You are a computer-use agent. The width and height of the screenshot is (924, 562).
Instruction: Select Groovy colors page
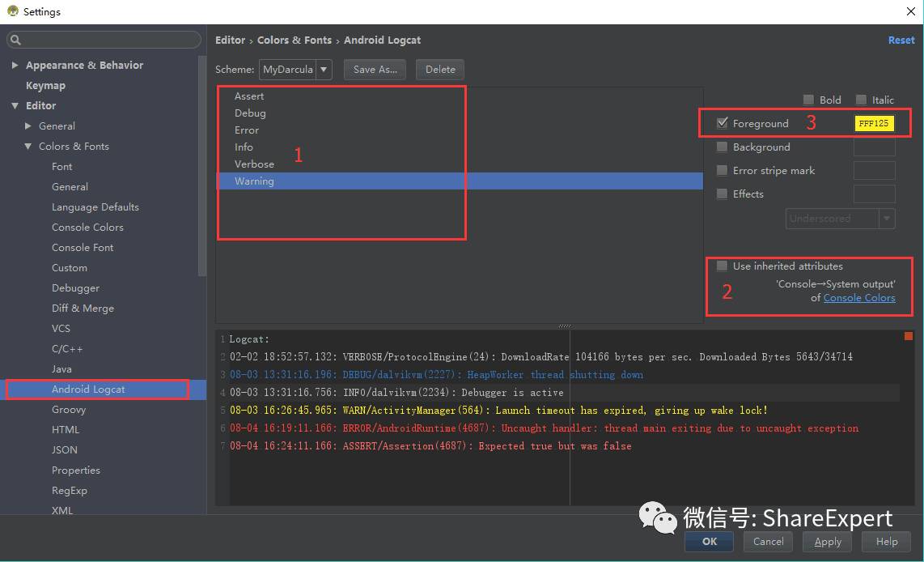(x=69, y=409)
